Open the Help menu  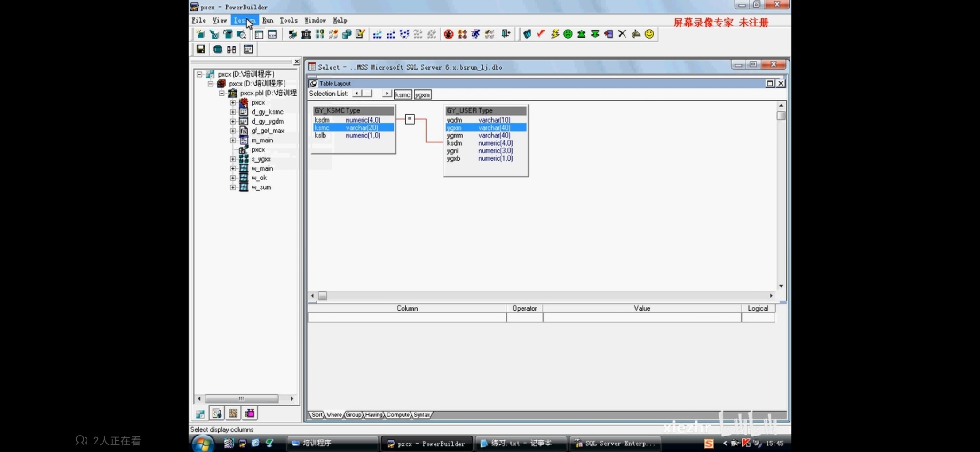(x=340, y=20)
